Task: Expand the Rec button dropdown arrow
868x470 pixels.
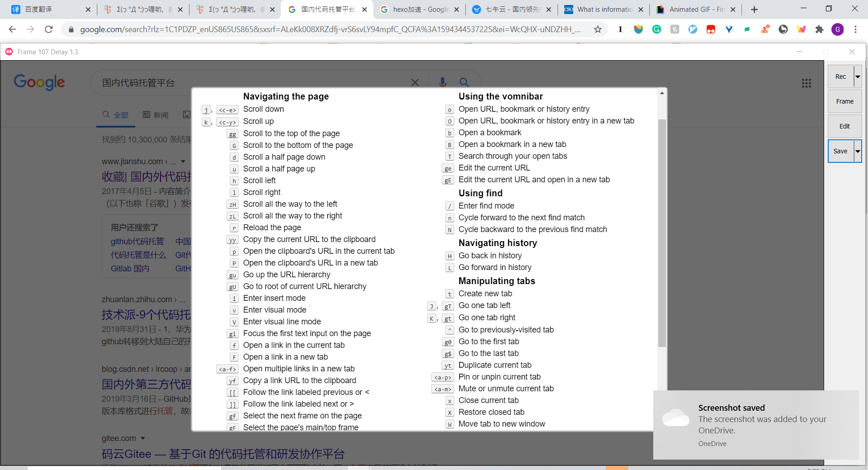Action: [858, 76]
